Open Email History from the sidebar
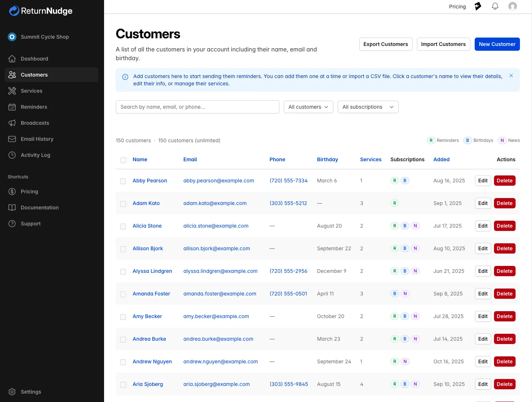This screenshot has width=532, height=402. [36, 139]
